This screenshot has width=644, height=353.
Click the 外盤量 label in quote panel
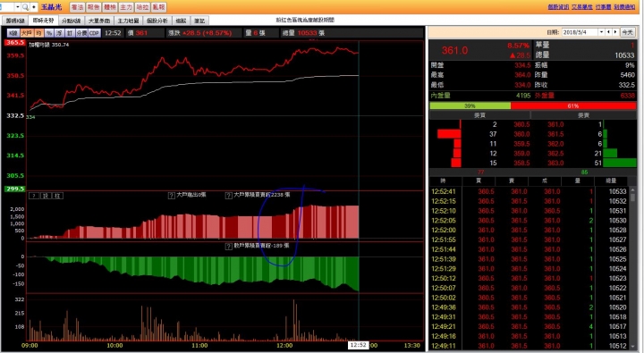click(545, 96)
